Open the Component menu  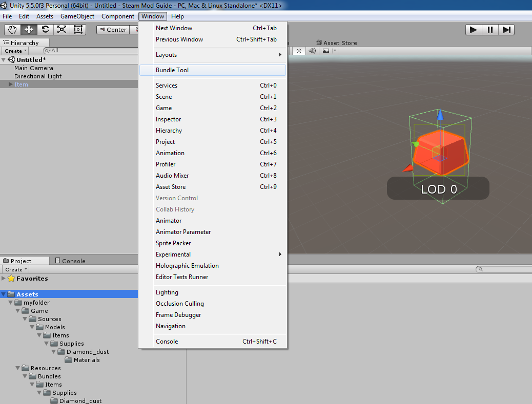click(118, 16)
